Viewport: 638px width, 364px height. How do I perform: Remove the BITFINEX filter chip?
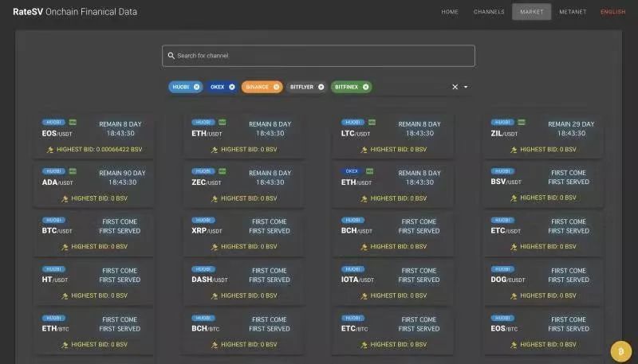tap(365, 87)
